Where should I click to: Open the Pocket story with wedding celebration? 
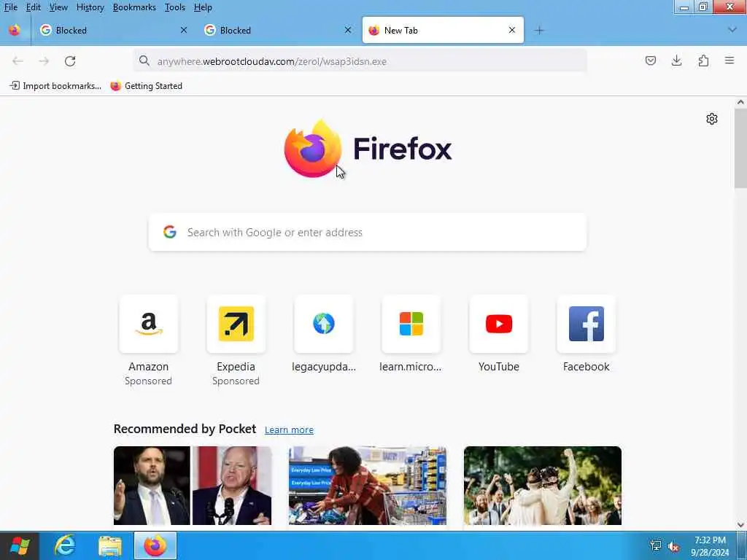pos(543,486)
